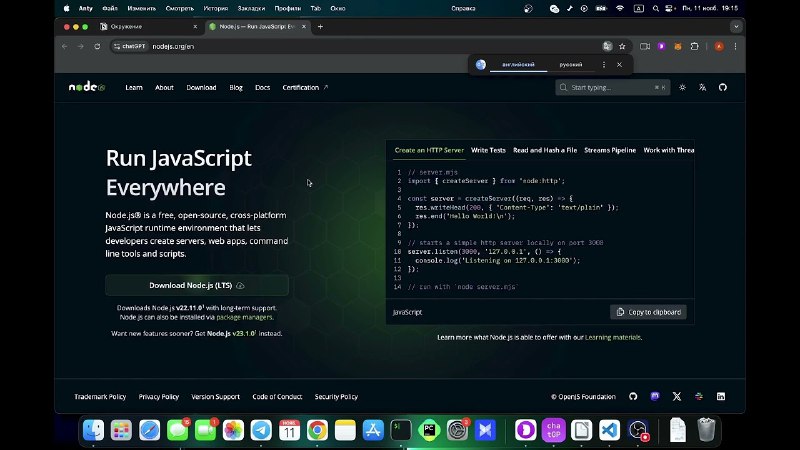Open the История menu in the menu bar
800x450 pixels.
click(216, 8)
